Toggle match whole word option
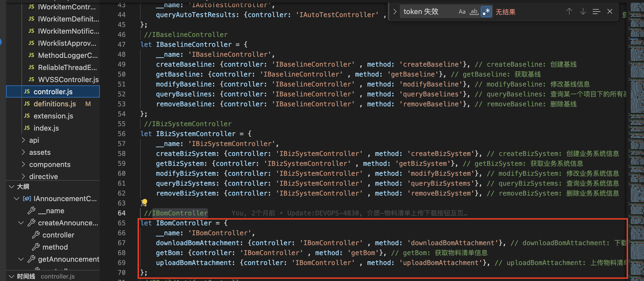Image resolution: width=644 pixels, height=281 pixels. pyautogui.click(x=474, y=12)
